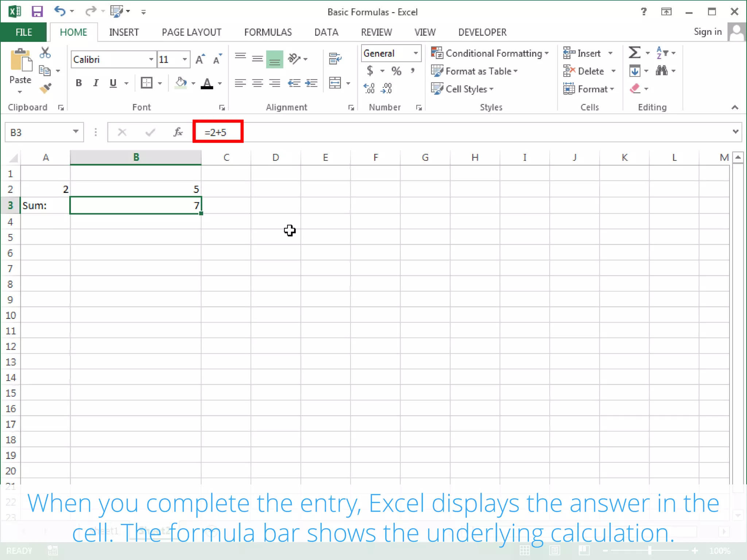This screenshot has width=747, height=560.
Task: Click the Sign in link
Action: click(x=707, y=32)
